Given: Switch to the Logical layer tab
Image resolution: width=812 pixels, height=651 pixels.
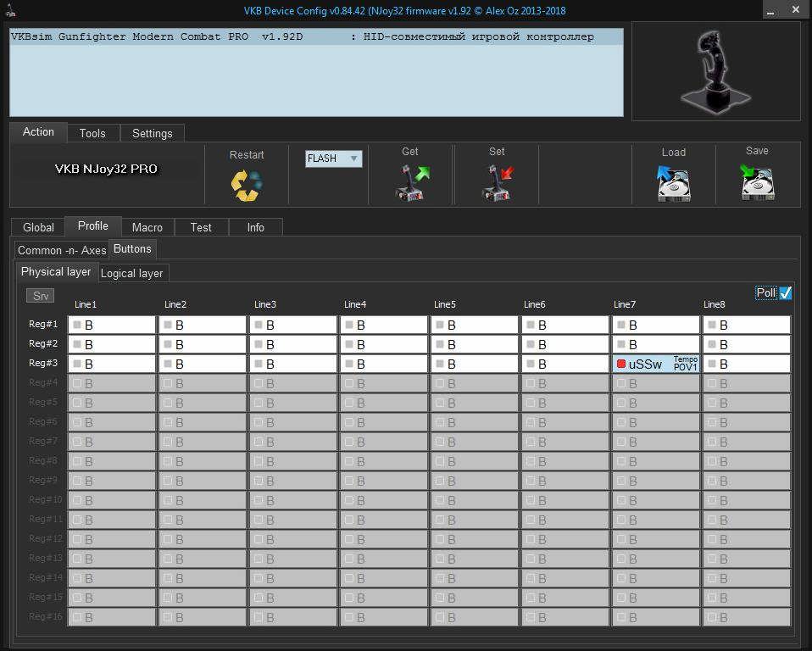Looking at the screenshot, I should click(x=132, y=274).
